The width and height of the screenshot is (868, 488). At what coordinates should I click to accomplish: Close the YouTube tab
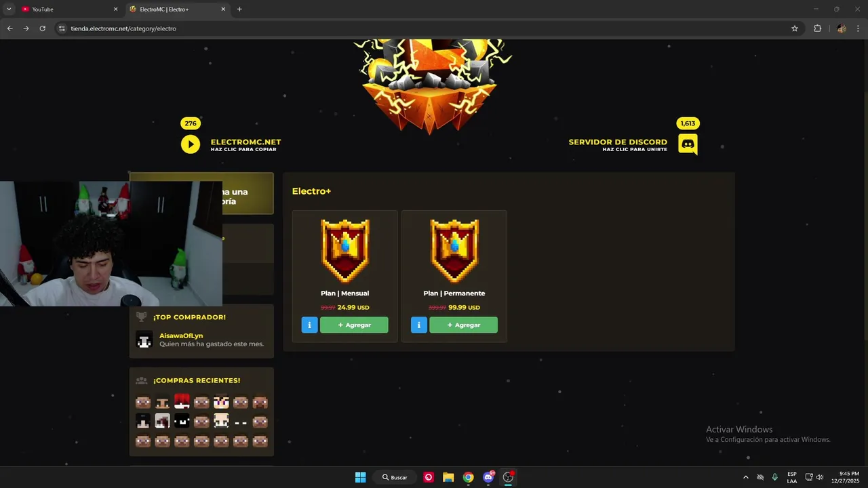click(x=115, y=9)
